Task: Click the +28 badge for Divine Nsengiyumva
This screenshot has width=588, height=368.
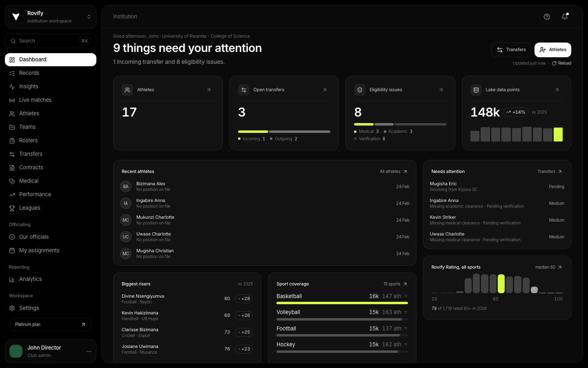Action: coord(244,299)
